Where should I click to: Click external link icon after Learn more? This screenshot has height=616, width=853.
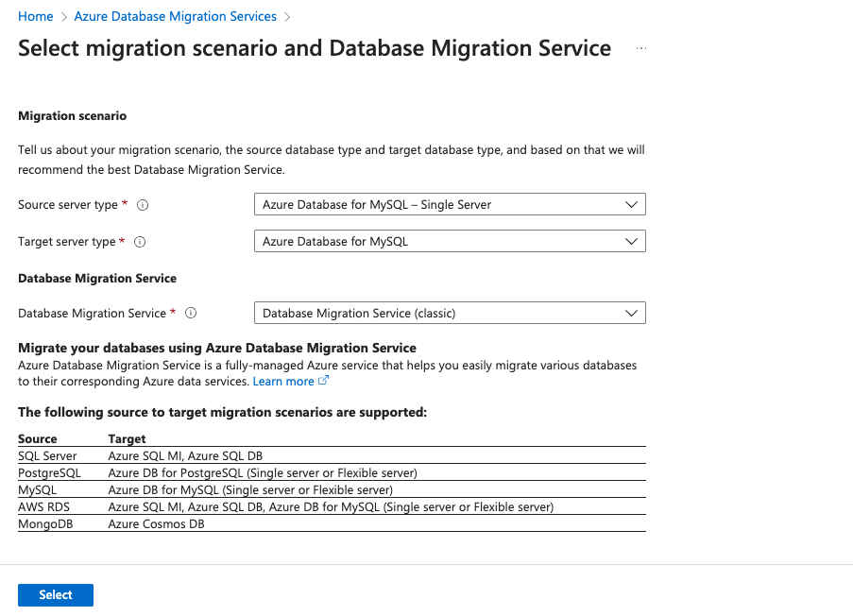pos(324,381)
